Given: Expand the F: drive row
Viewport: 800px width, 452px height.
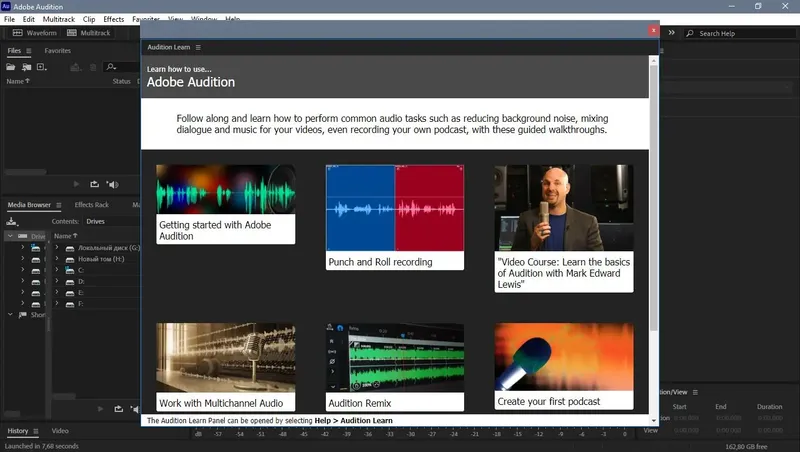Looking at the screenshot, I should coord(57,304).
